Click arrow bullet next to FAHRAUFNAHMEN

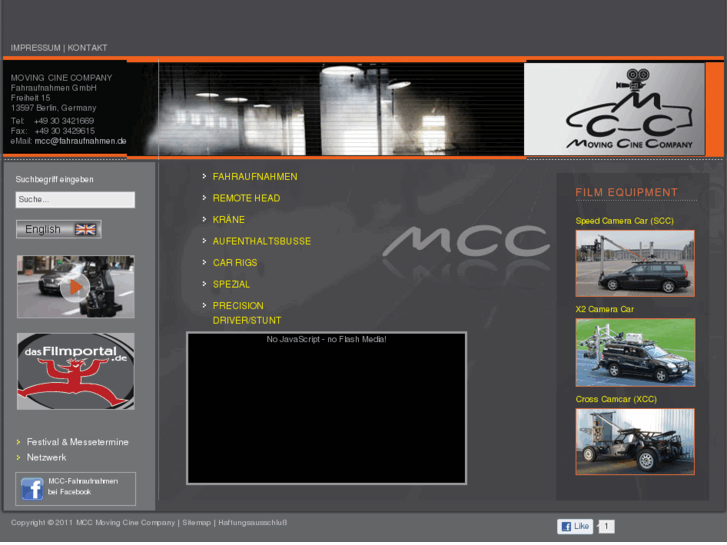click(x=204, y=176)
